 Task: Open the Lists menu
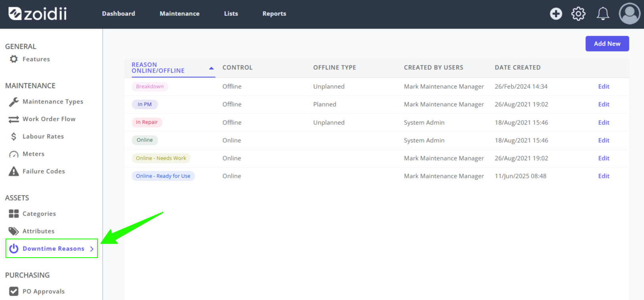[x=231, y=13]
